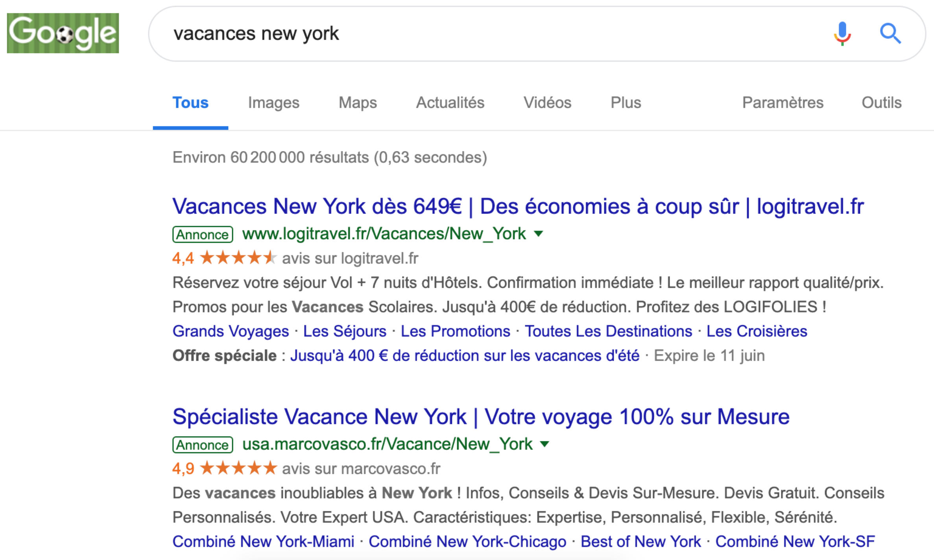Click text 'Promos pour les Vacances Scolaires'
This screenshot has width=934, height=560.
click(x=303, y=307)
